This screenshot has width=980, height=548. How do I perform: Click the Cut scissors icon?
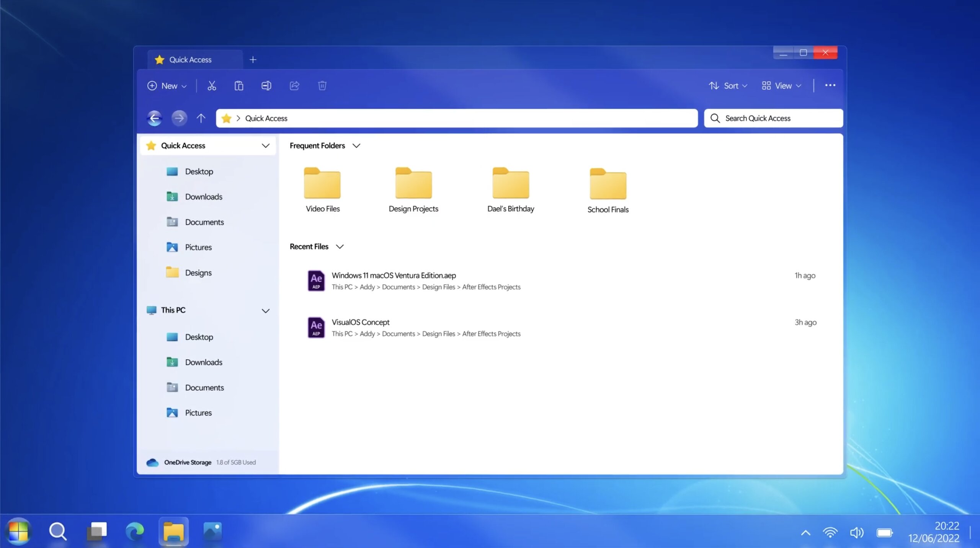pyautogui.click(x=212, y=86)
